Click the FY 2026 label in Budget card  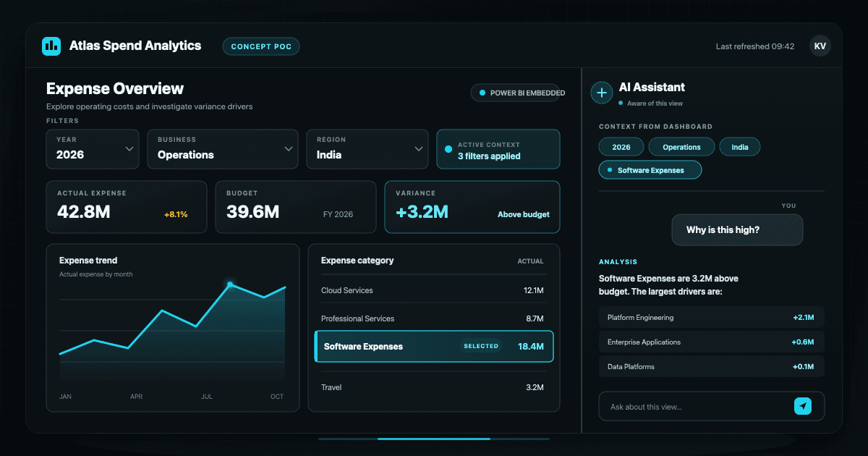(338, 214)
